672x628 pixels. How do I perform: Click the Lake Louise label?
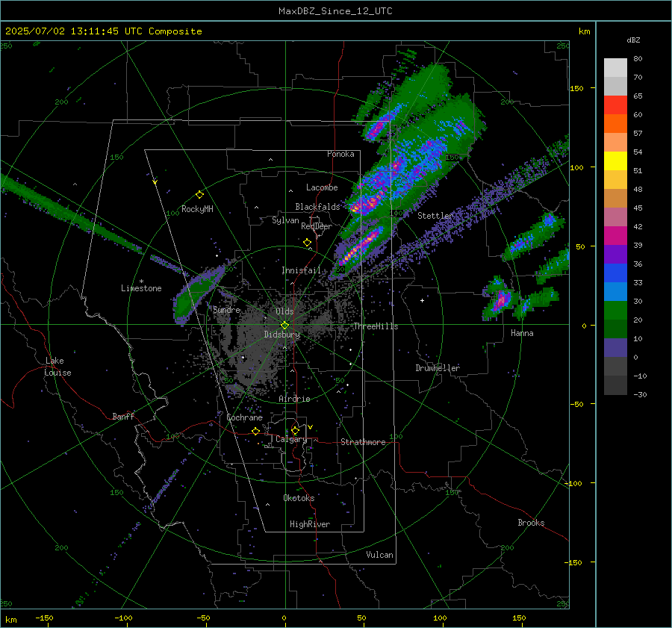click(57, 367)
